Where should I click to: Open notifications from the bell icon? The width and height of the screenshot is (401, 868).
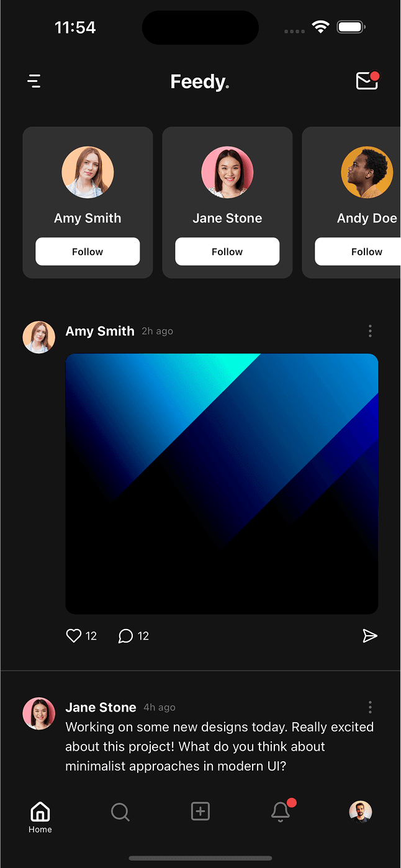point(280,811)
